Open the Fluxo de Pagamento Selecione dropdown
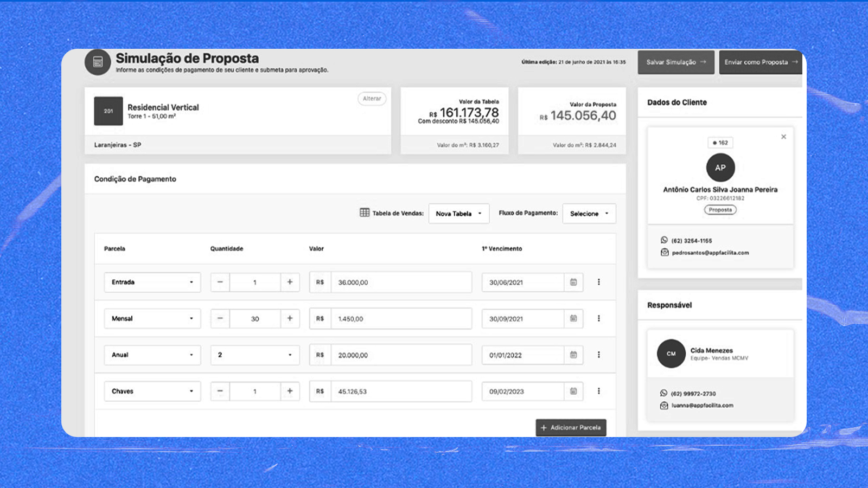Screen dimensions: 868x488 589,214
